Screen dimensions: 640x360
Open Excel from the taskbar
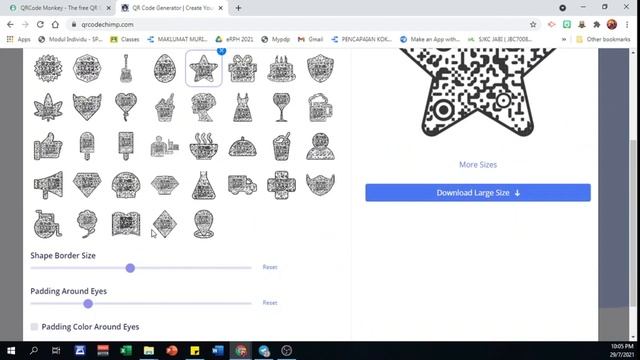tap(126, 351)
